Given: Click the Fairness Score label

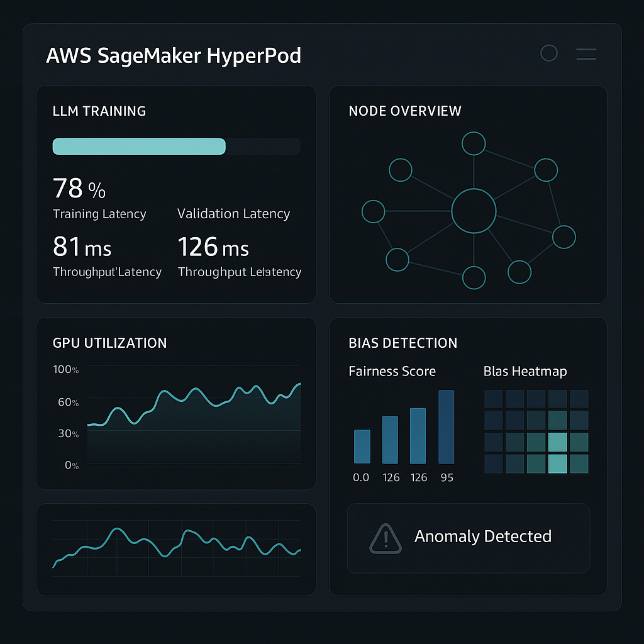Looking at the screenshot, I should pyautogui.click(x=392, y=371).
